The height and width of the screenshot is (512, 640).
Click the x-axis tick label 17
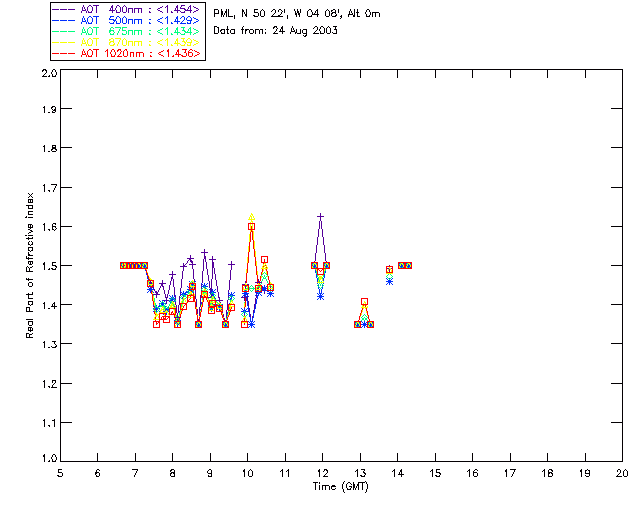[510, 473]
